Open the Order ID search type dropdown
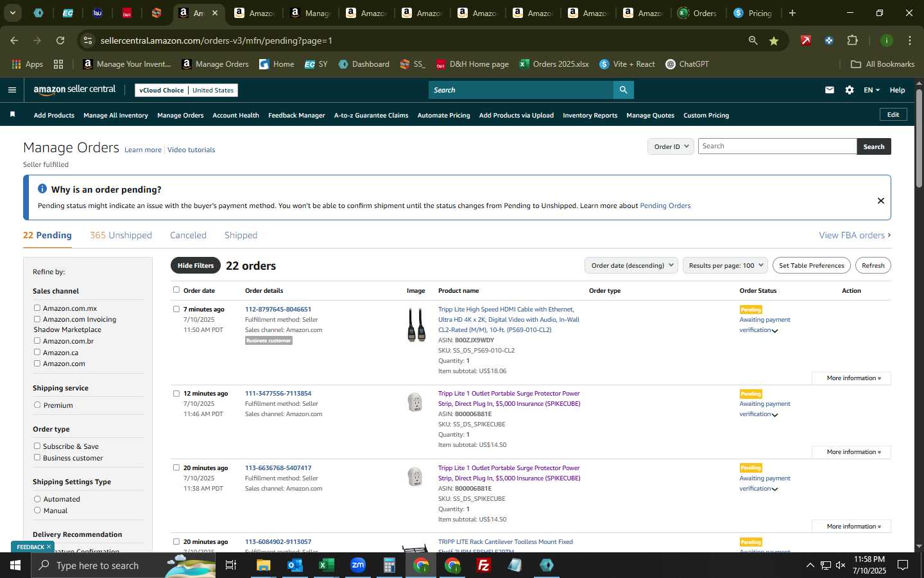Image resolution: width=924 pixels, height=578 pixels. 671,146
